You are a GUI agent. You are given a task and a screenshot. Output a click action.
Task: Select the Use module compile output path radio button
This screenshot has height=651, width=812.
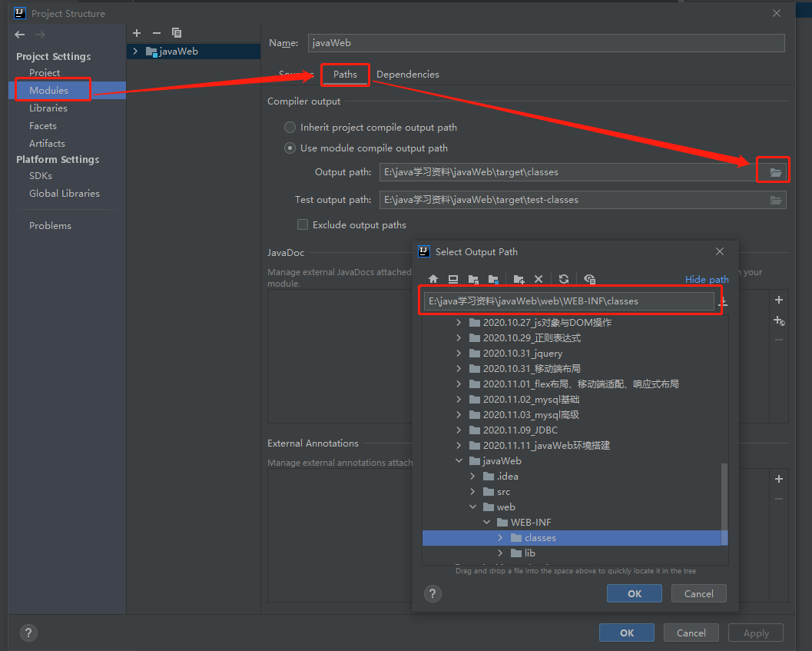tap(290, 148)
